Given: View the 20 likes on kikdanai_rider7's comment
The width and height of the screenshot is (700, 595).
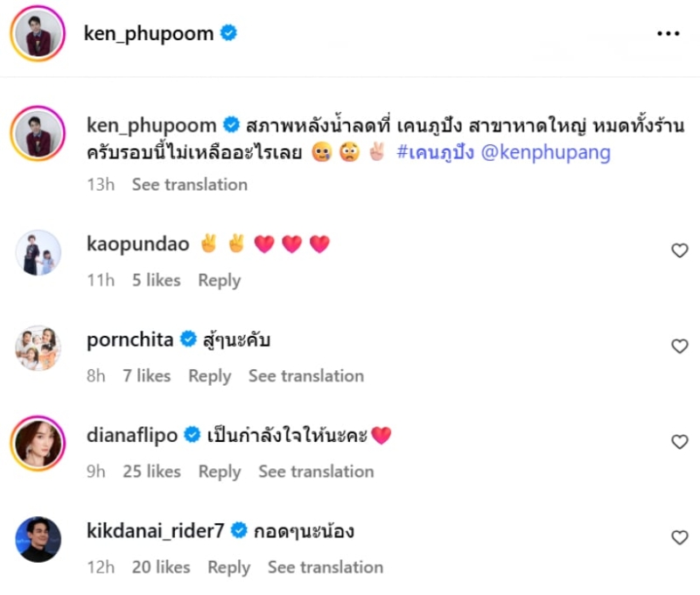Looking at the screenshot, I should tap(161, 567).
